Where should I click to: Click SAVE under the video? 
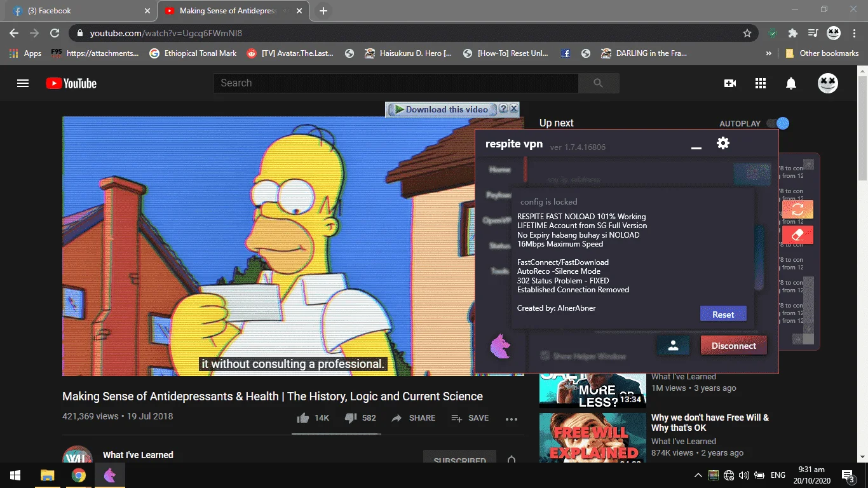click(470, 418)
